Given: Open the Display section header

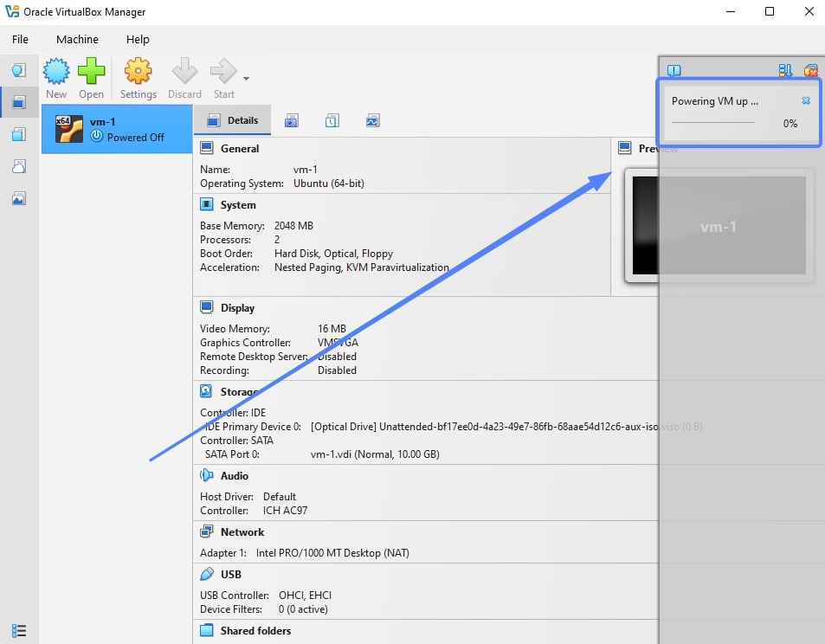Looking at the screenshot, I should click(237, 308).
